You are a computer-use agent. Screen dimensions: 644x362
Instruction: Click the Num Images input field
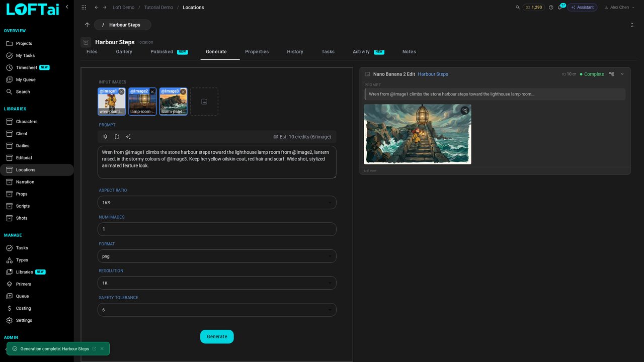click(x=217, y=229)
